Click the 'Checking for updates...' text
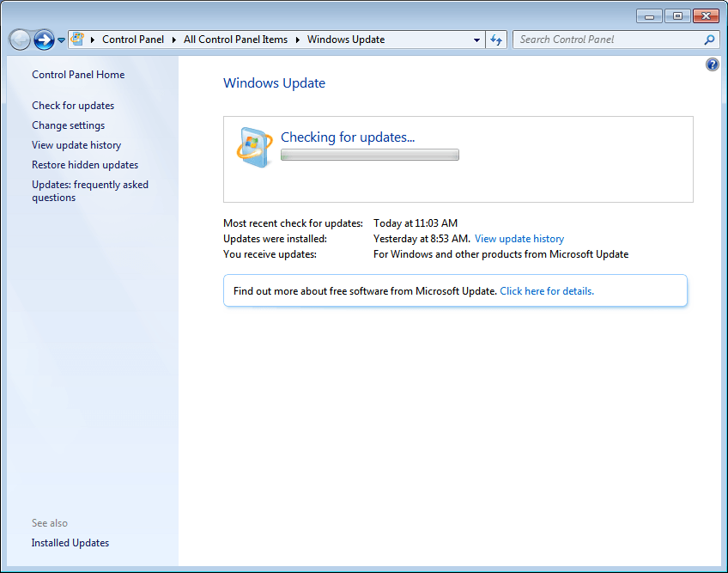Image resolution: width=728 pixels, height=573 pixels. pyautogui.click(x=348, y=137)
